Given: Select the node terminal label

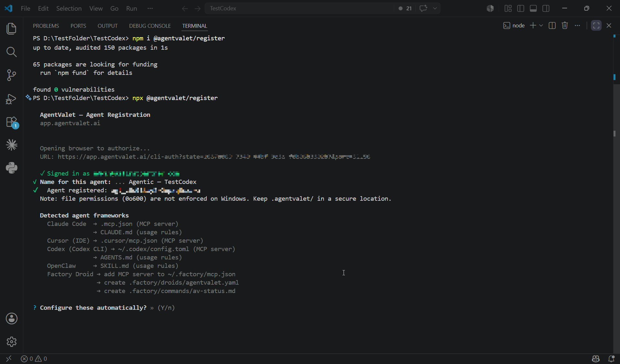Looking at the screenshot, I should point(514,25).
